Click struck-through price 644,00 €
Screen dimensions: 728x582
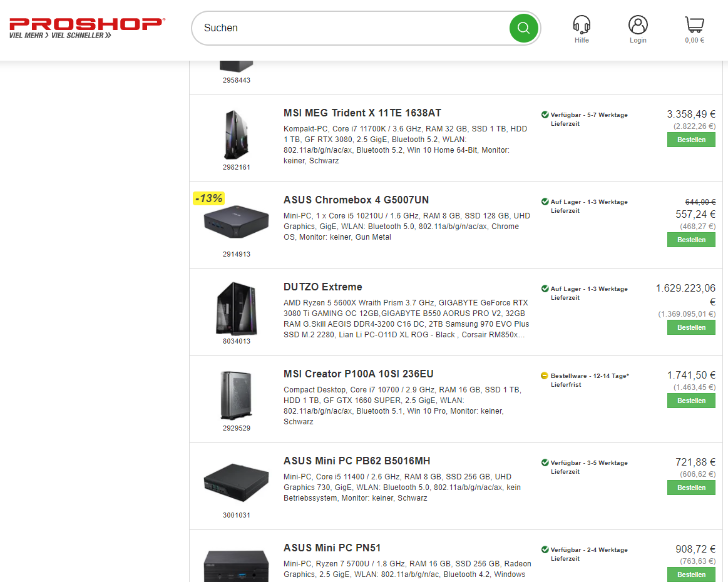pos(700,202)
